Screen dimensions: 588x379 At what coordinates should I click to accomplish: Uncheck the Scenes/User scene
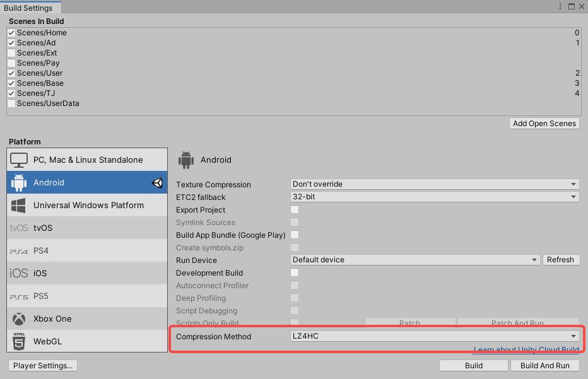click(11, 73)
